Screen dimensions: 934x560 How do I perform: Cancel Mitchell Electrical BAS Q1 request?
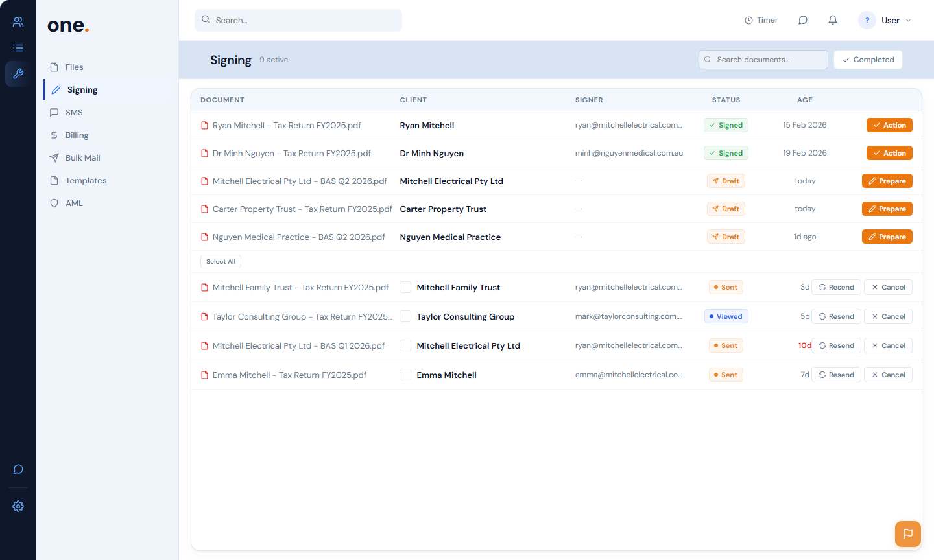tap(888, 345)
